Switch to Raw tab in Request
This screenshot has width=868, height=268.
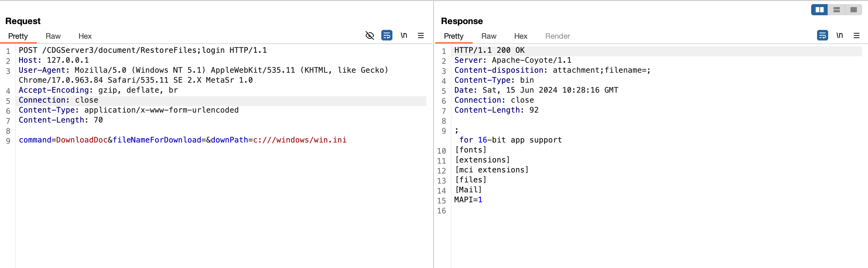point(53,36)
